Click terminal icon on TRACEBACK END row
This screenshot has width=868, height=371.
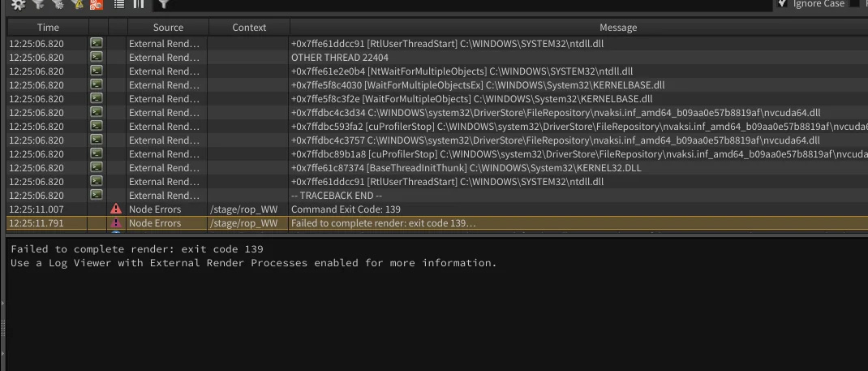97,196
